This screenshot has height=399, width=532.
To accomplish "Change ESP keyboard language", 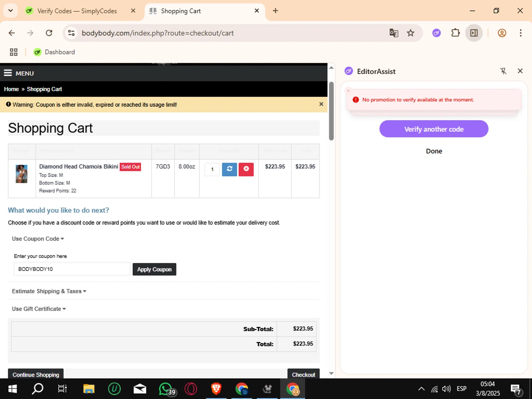I will click(462, 389).
